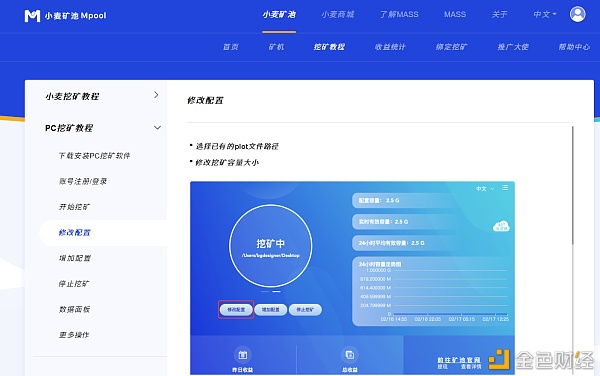600x376 pixels.
Task: Open 停止挖矿 sidebar item
Action: click(x=74, y=284)
